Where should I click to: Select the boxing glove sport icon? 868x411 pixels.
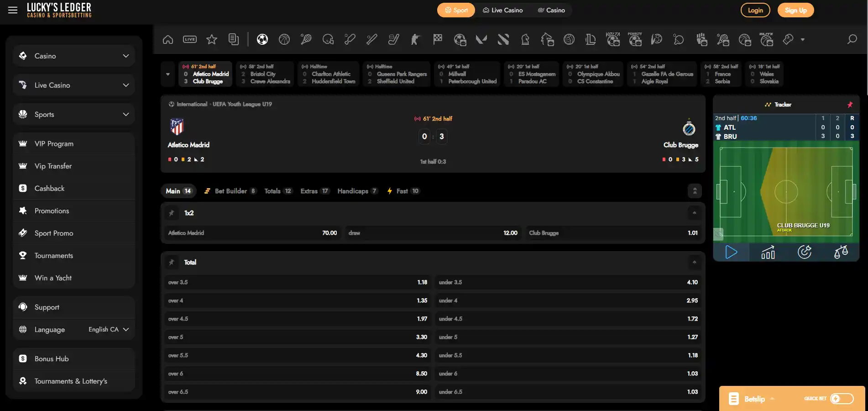pyautogui.click(x=788, y=40)
